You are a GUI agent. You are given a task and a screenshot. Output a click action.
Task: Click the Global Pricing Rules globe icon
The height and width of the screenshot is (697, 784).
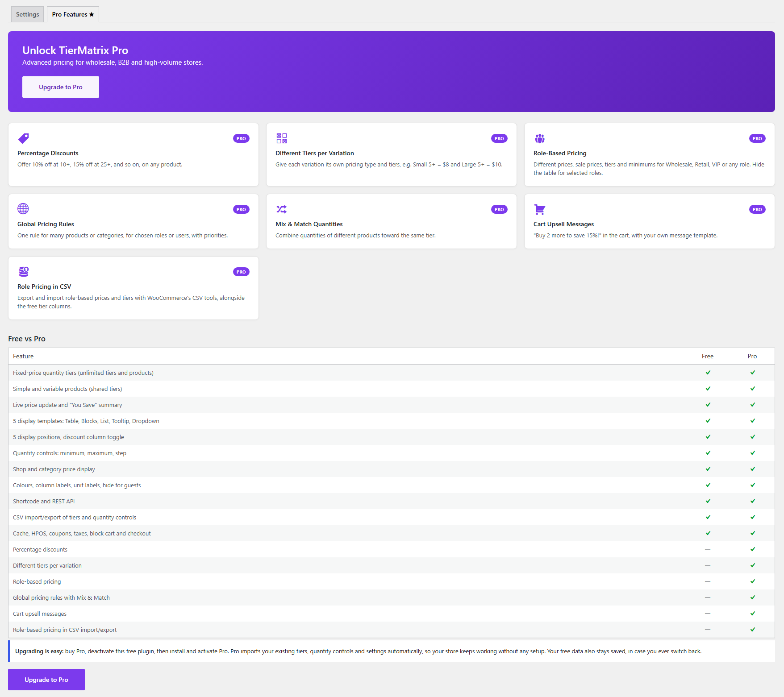tap(23, 209)
